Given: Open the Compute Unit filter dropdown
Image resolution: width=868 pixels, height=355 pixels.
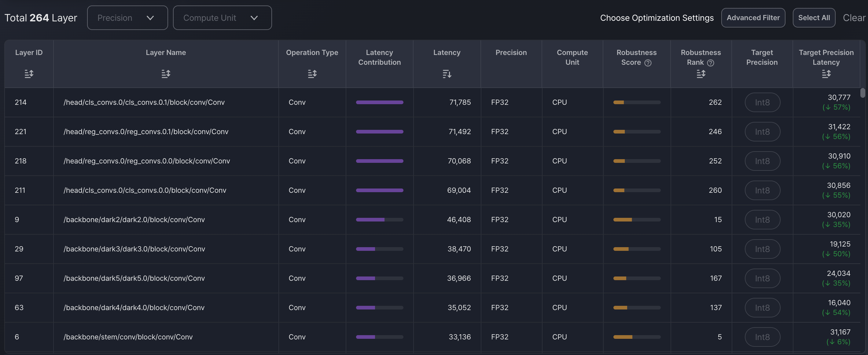Looking at the screenshot, I should click(222, 18).
